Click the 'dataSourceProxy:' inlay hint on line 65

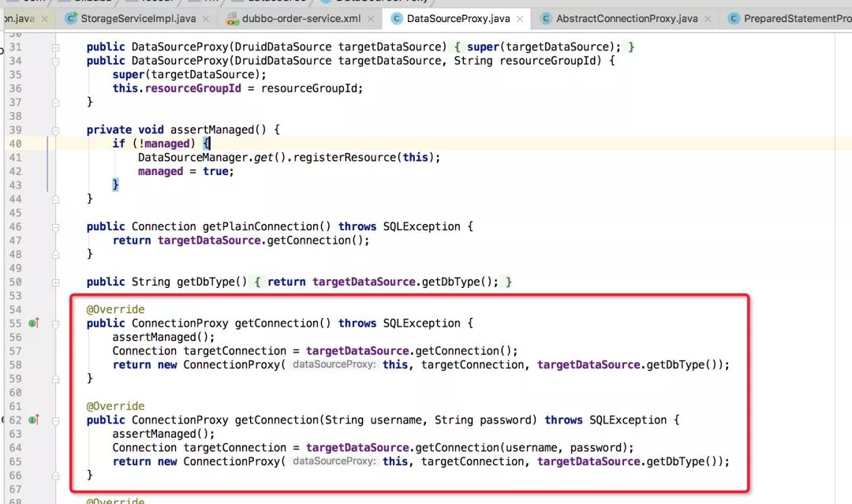point(334,461)
